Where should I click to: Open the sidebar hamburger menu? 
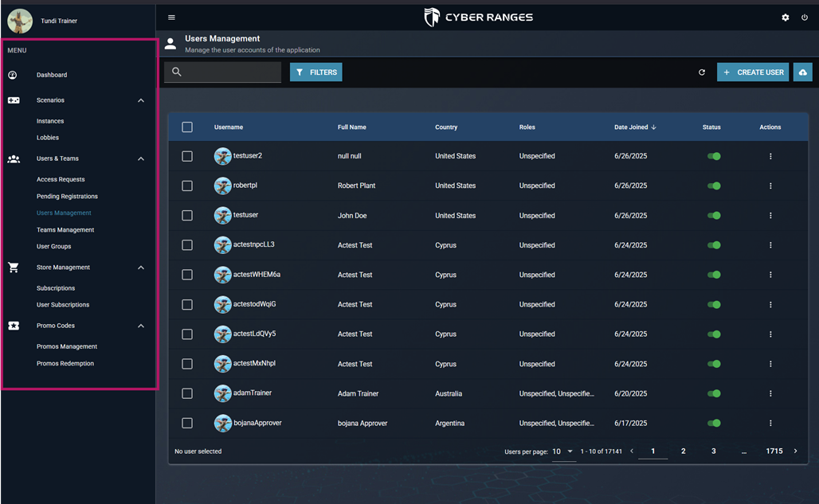(170, 16)
